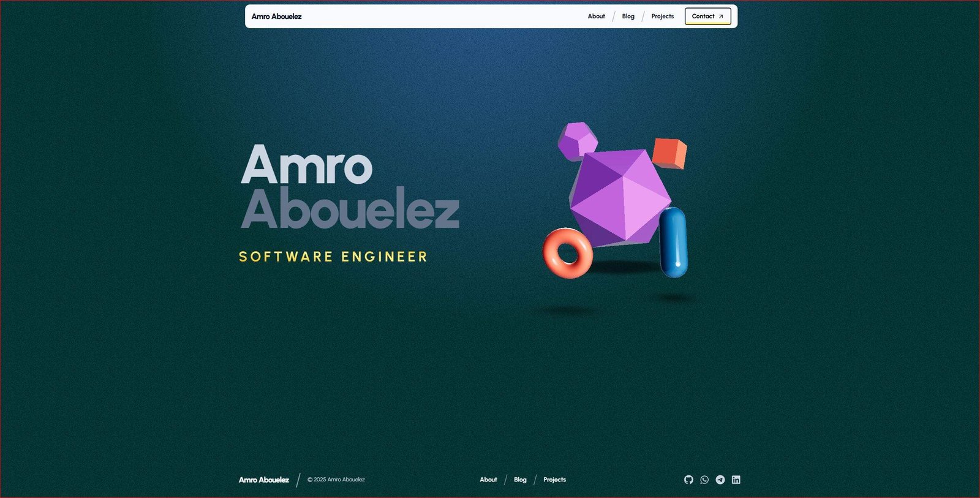
Task: Open the Projects link in footer
Action: 554,480
